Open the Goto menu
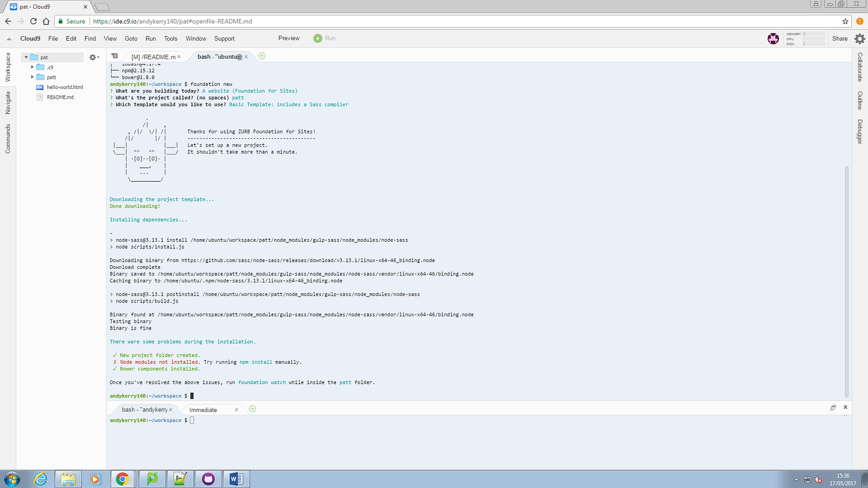Viewport: 868px width, 488px height. 131,38
